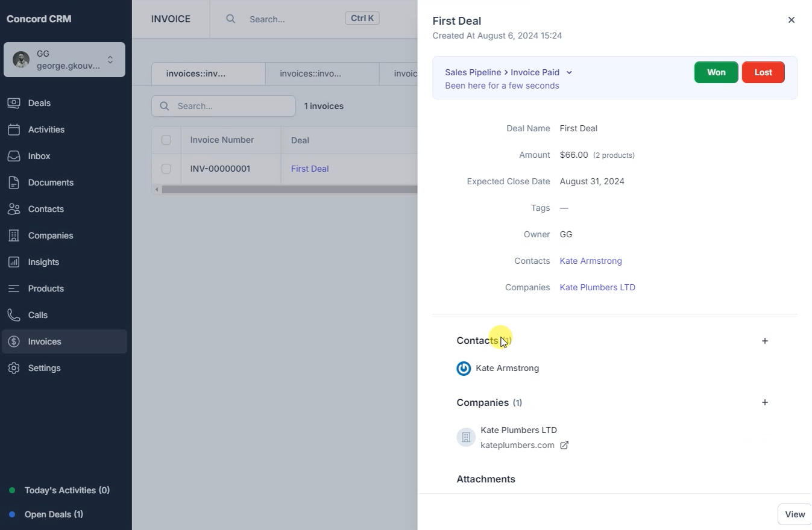
Task: Click the external link icon next to kateplumbers.com
Action: pyautogui.click(x=564, y=445)
